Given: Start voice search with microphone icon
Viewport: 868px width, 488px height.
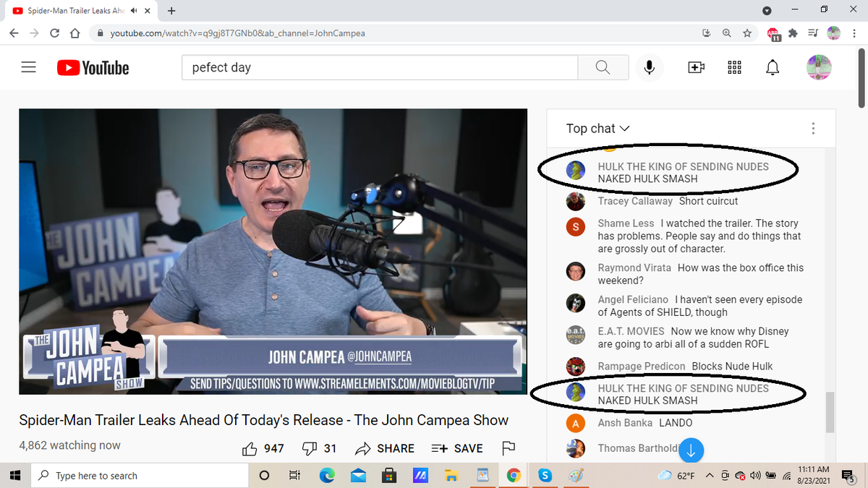Looking at the screenshot, I should pyautogui.click(x=650, y=67).
